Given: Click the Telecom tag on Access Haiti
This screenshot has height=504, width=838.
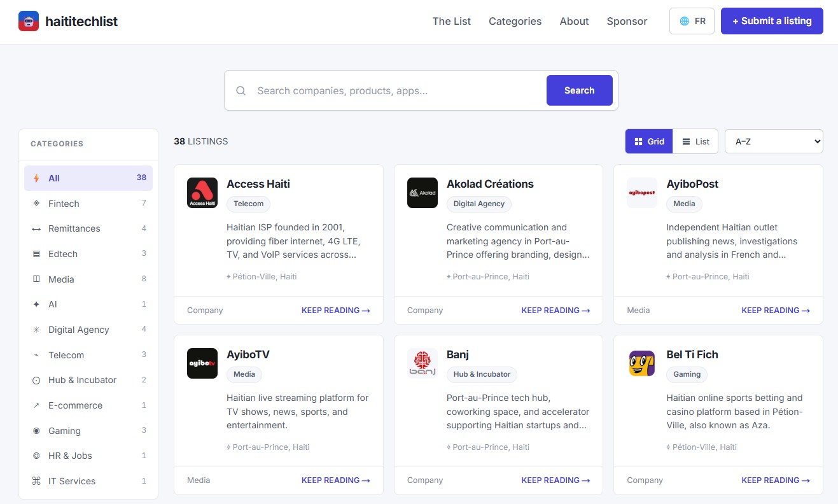Looking at the screenshot, I should 248,204.
